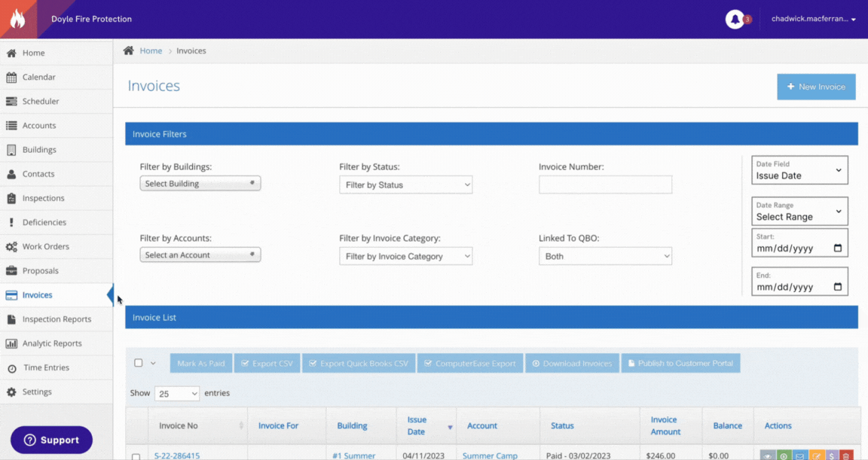Change entries shown using the 25 dropdown
Viewport: 868px width, 460px height.
pos(176,393)
